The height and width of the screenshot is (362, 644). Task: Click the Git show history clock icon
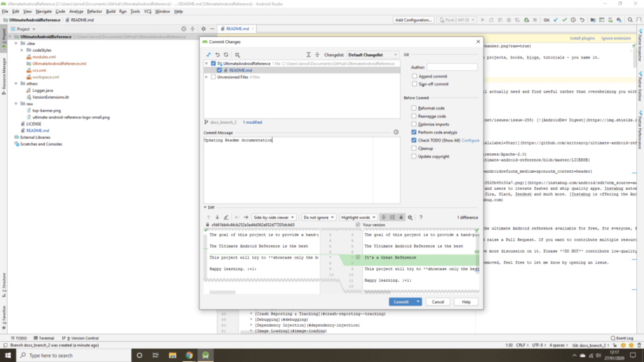point(574,20)
